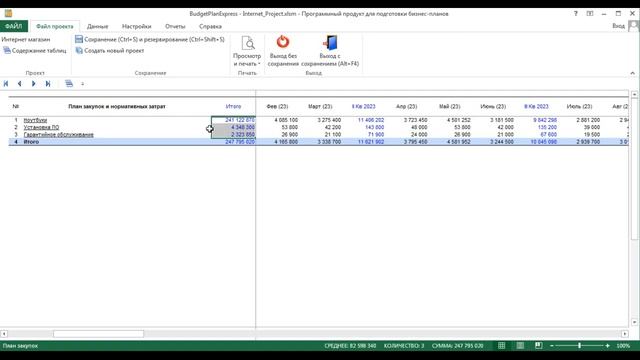Screen dimensions: 640x360
Task: Switch to the Файл проекта tab
Action: click(x=55, y=26)
